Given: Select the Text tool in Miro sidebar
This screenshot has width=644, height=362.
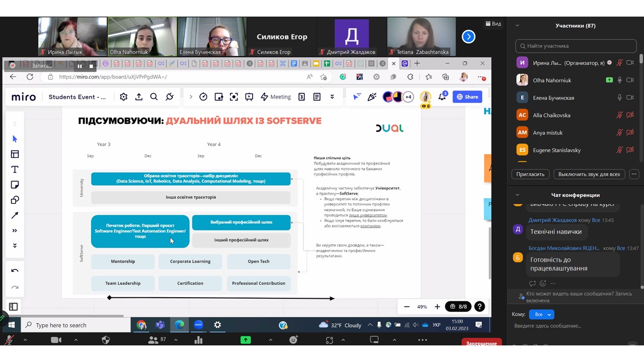Looking at the screenshot, I should click(x=15, y=169).
